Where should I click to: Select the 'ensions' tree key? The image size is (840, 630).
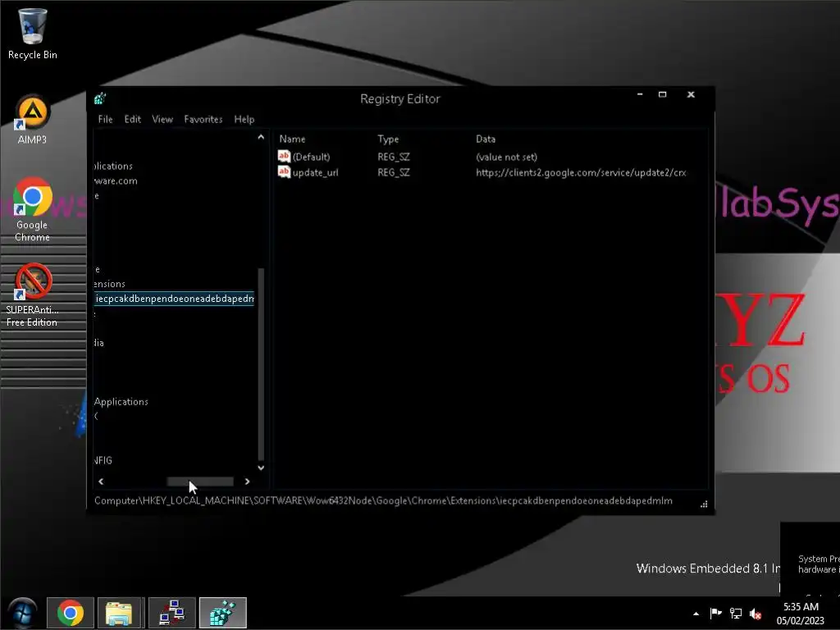110,284
